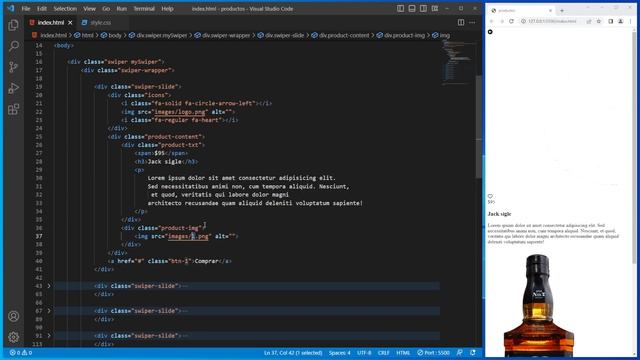Click browser share page icon
This screenshot has height=360, width=640.
tap(589, 21)
